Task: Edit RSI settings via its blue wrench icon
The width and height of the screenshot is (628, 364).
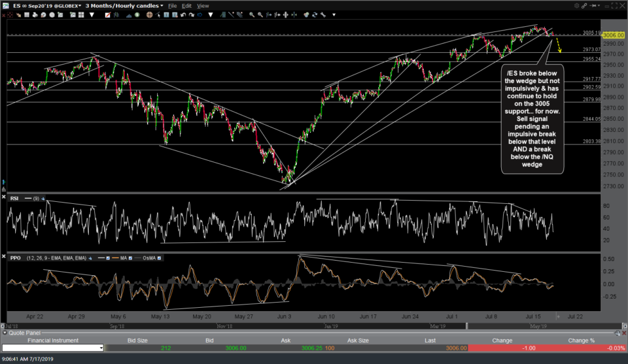Action: 43,199
